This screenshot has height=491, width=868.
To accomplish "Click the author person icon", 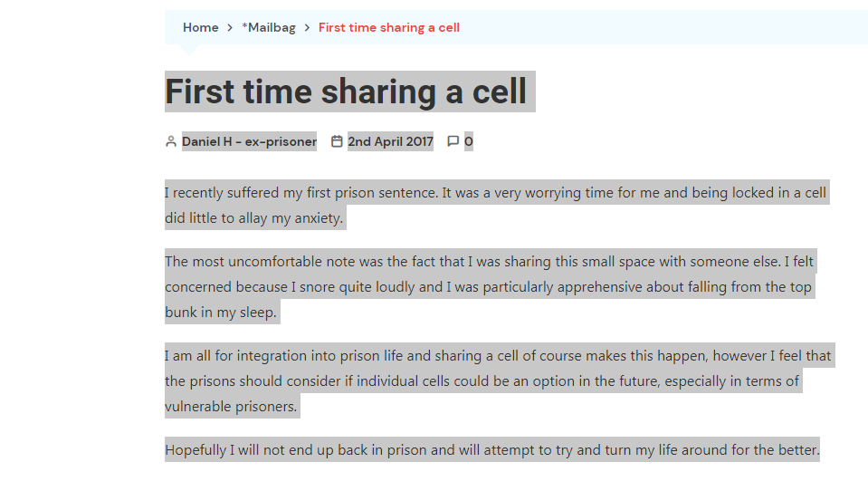I will (x=171, y=142).
